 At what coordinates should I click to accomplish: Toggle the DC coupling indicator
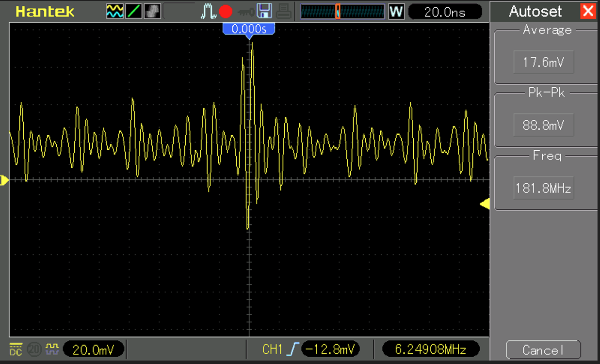point(16,349)
